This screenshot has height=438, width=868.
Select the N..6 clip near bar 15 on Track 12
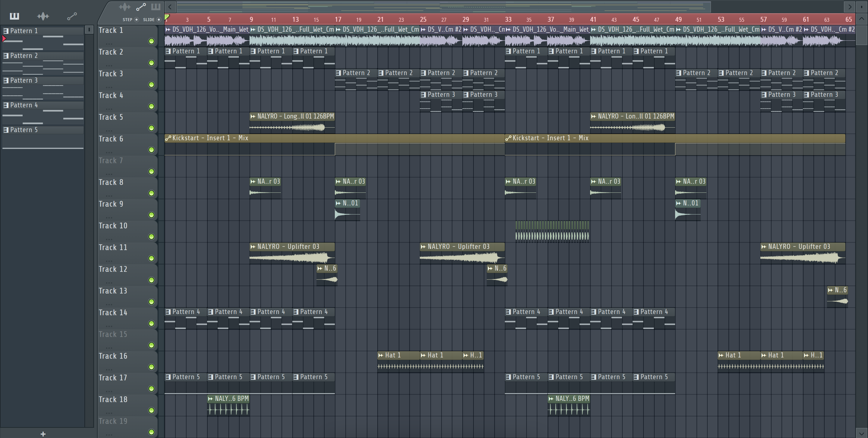pyautogui.click(x=327, y=275)
